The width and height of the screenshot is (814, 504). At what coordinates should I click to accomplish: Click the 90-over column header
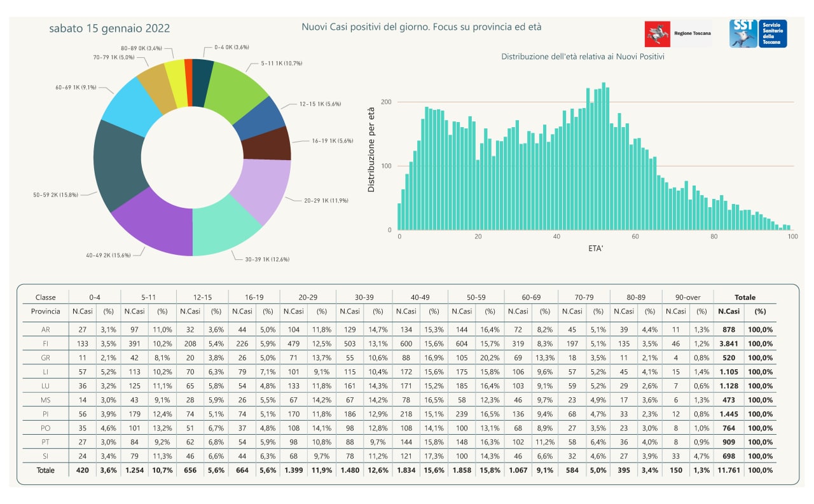(x=687, y=297)
